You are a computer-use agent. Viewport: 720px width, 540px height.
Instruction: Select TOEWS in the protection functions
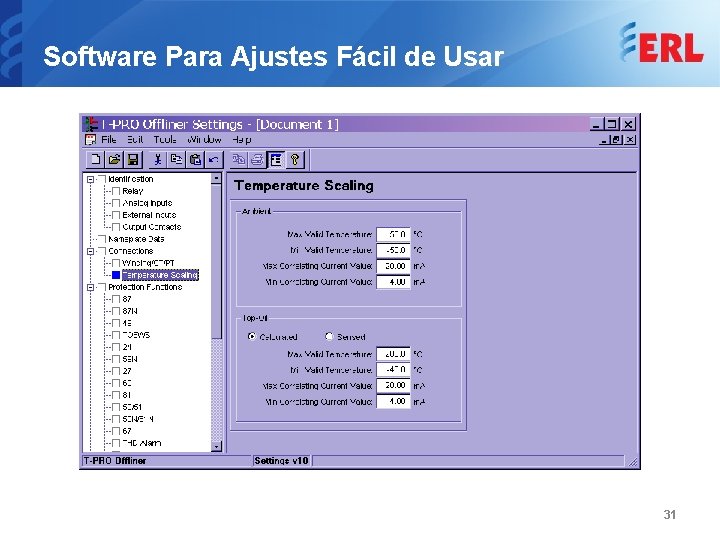[136, 335]
